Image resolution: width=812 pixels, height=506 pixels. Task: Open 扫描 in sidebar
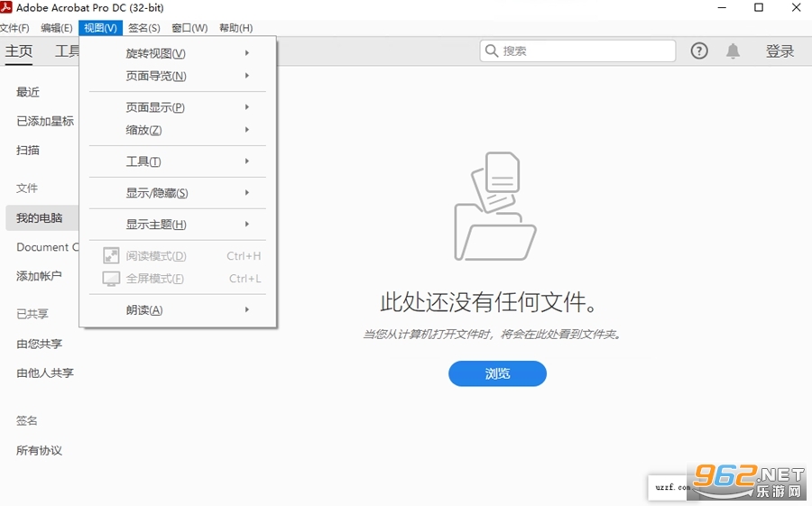(x=27, y=151)
